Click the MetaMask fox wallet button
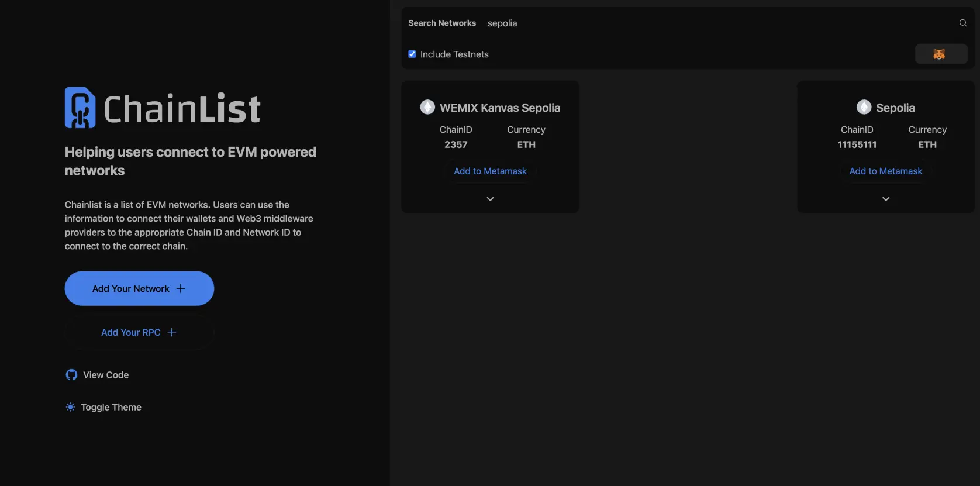980x486 pixels. (941, 54)
